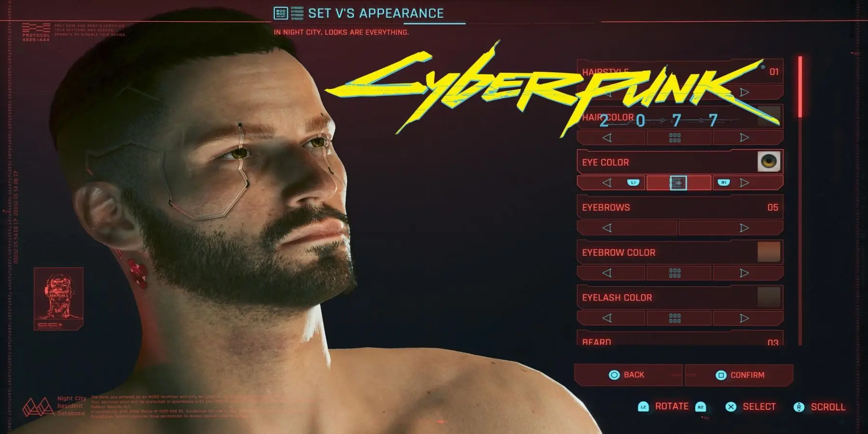Select previous eyelash color arrow
Screen dimensions: 868x434
pyautogui.click(x=607, y=318)
